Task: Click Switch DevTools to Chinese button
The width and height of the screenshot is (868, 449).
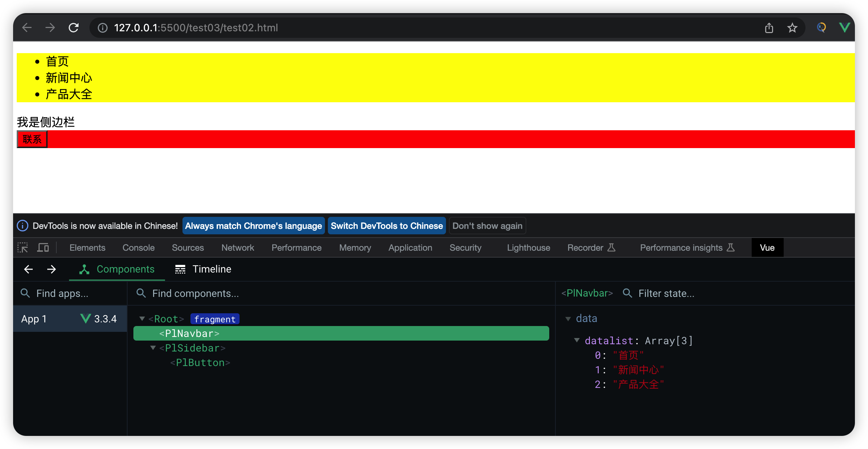Action: [387, 226]
